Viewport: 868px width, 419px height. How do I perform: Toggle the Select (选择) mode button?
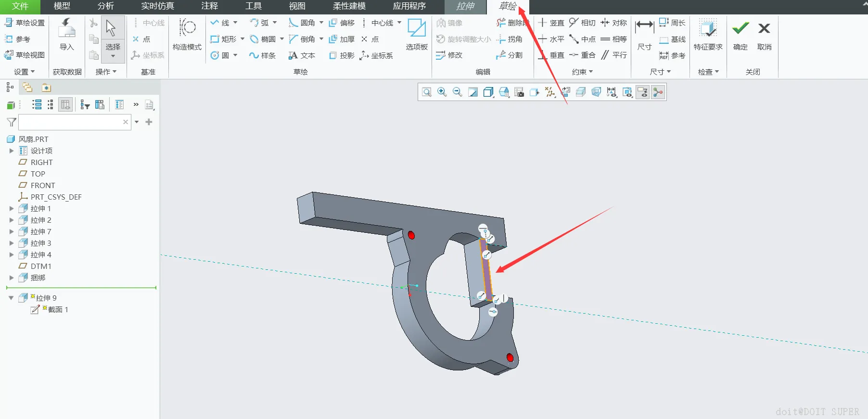(113, 39)
